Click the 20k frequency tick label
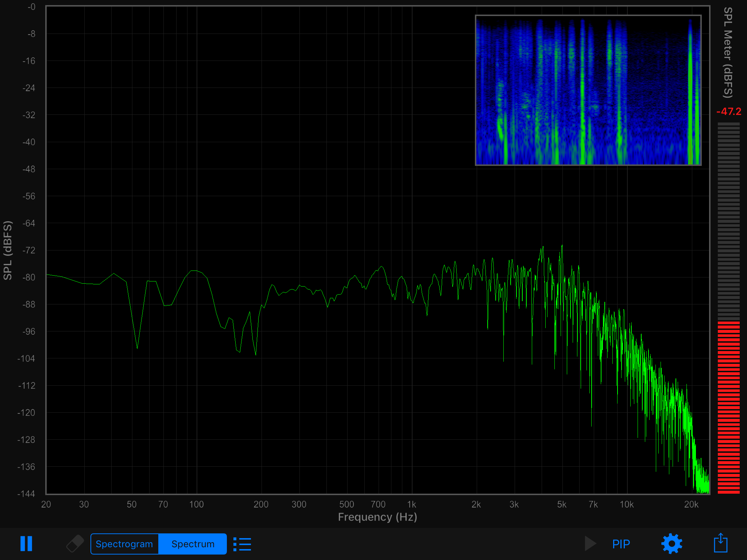Image resolution: width=747 pixels, height=560 pixels. 691,504
